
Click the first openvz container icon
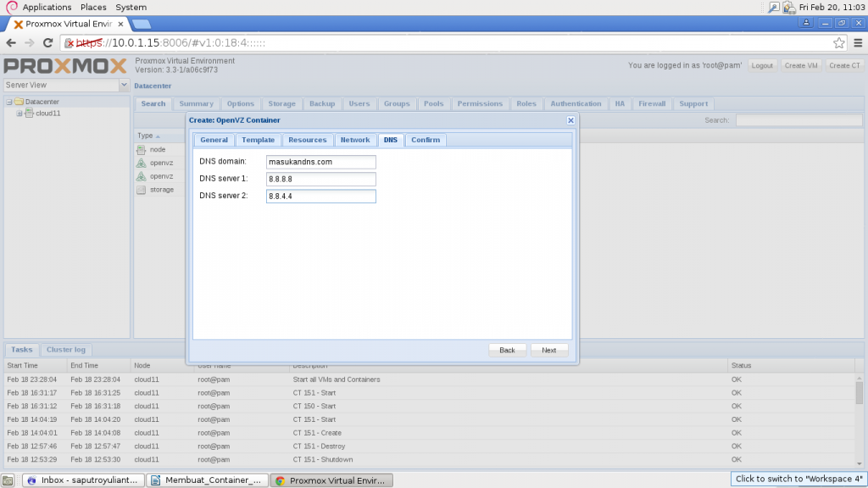pos(142,163)
